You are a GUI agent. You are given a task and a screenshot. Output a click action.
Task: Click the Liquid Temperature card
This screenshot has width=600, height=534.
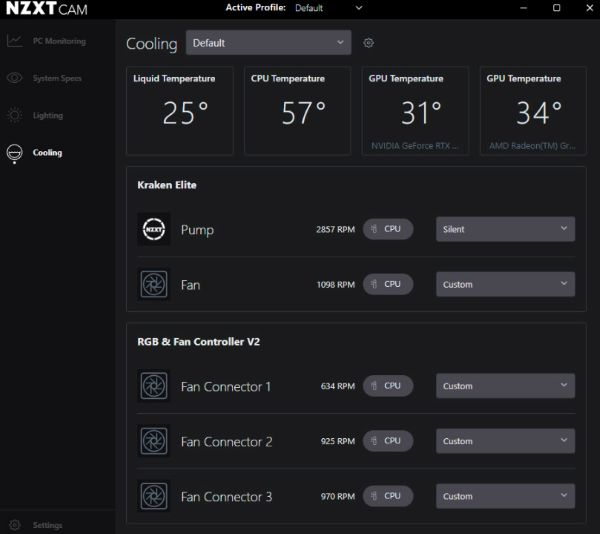pos(180,111)
